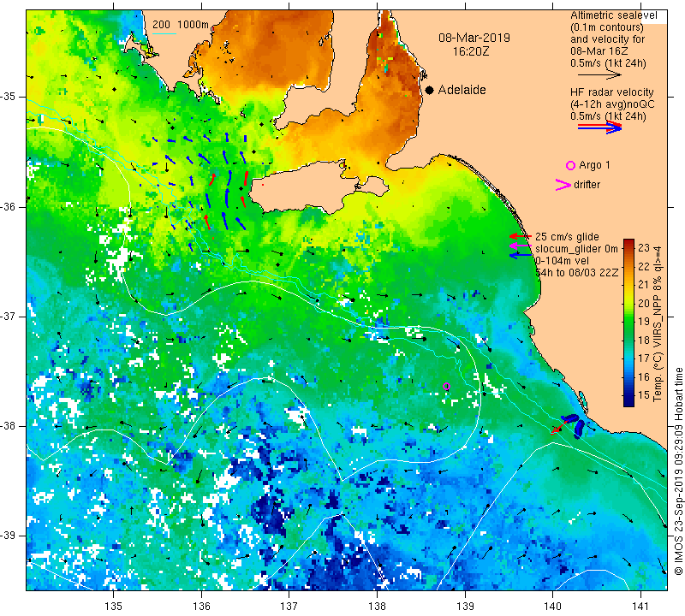
Task: Click longitude axis label 138
Action: pos(377,606)
